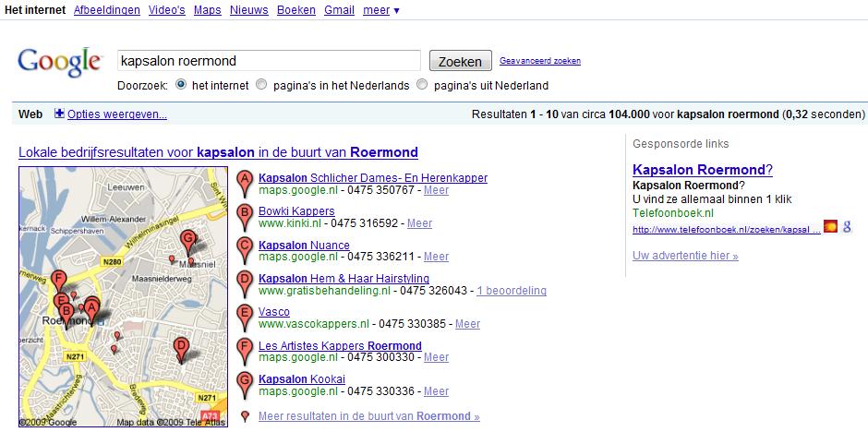Open Kapsalon Hem & Haar Hairstyling result
This screenshot has width=868, height=432.
(x=344, y=278)
